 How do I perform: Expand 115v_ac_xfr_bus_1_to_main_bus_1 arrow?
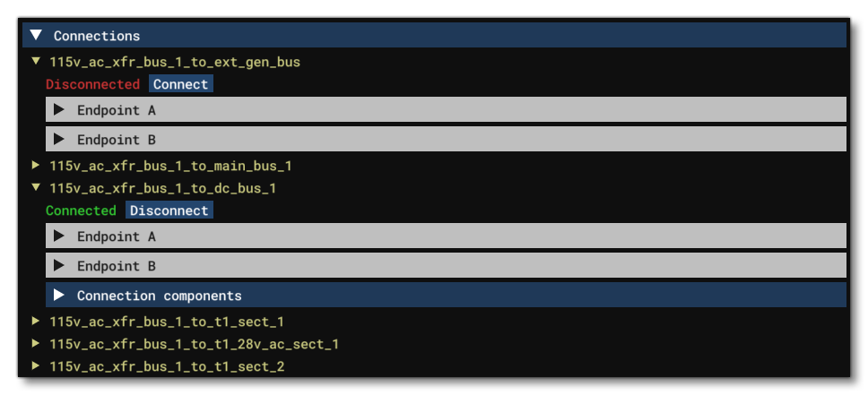(x=36, y=166)
